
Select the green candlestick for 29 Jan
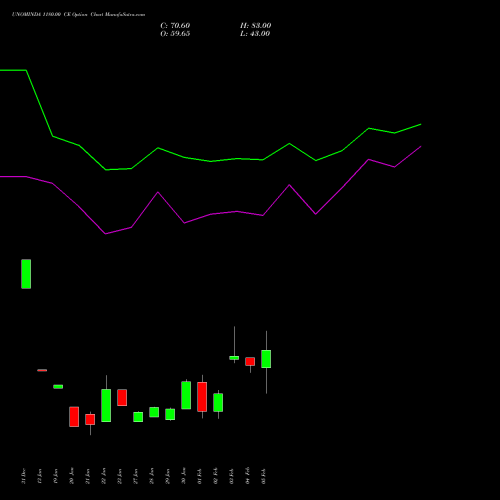tap(170, 414)
